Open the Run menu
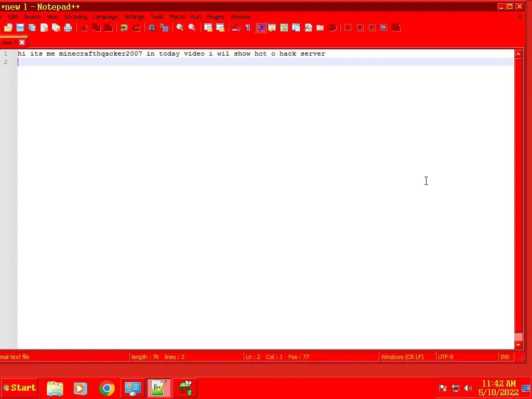The width and height of the screenshot is (532, 399). [196, 17]
